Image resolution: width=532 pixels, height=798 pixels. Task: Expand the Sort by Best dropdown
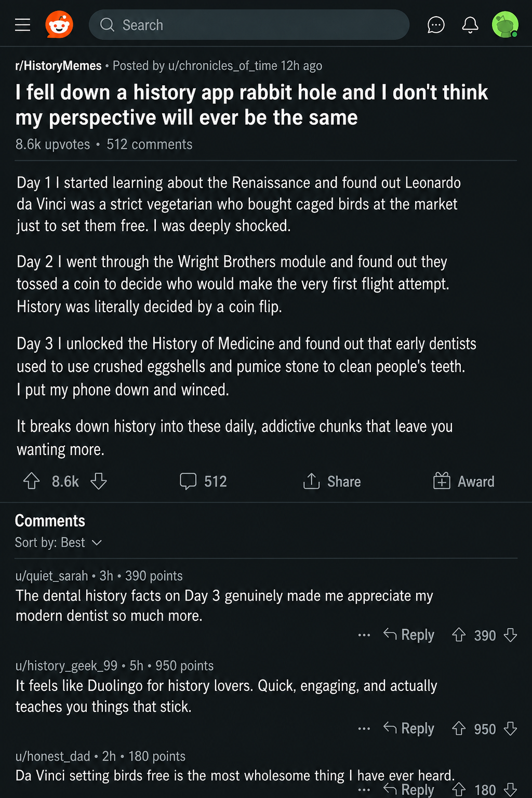point(58,542)
